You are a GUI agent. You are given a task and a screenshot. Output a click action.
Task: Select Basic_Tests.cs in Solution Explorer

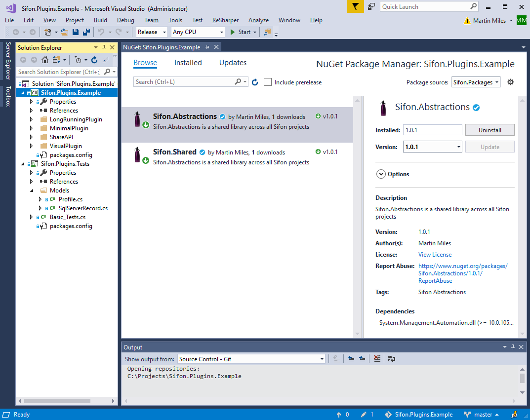tap(68, 217)
